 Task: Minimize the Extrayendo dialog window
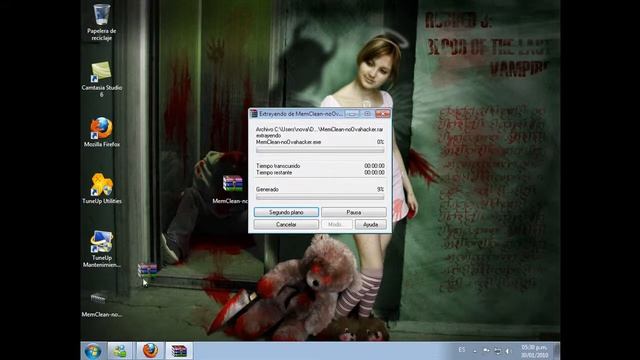click(x=352, y=114)
